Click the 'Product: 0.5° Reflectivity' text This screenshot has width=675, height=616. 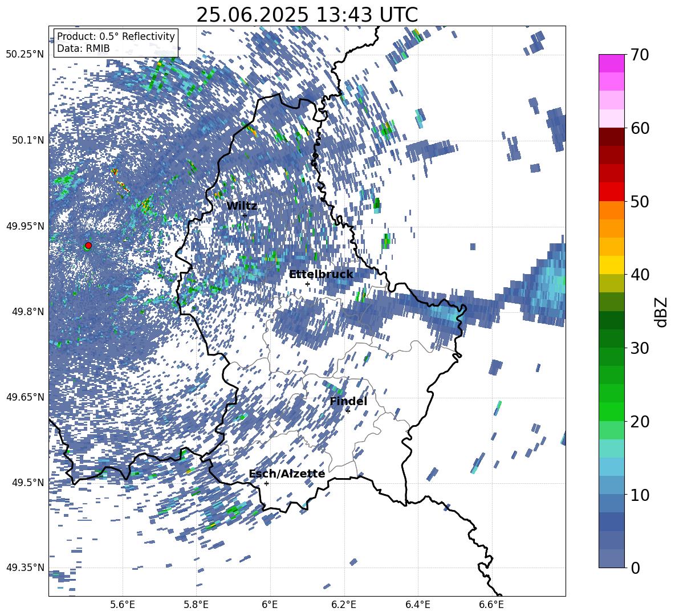coord(116,36)
